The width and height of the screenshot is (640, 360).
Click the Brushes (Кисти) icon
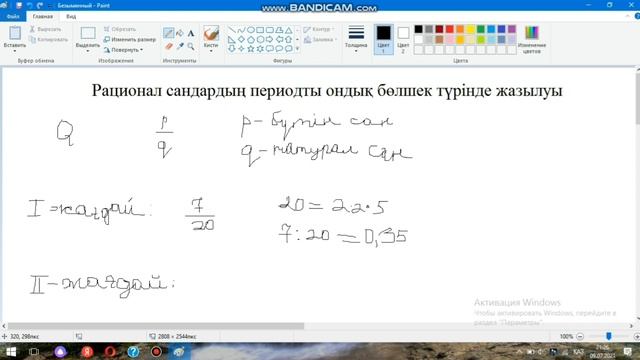point(211,33)
